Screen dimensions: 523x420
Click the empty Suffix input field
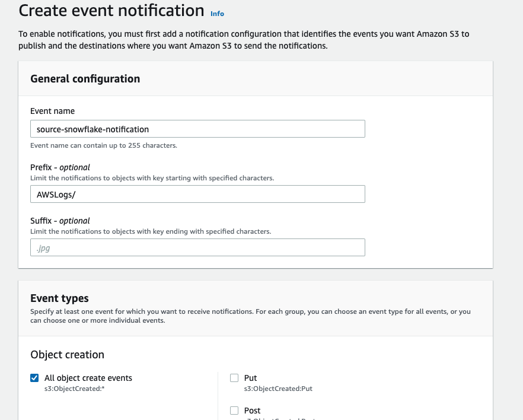click(x=197, y=247)
